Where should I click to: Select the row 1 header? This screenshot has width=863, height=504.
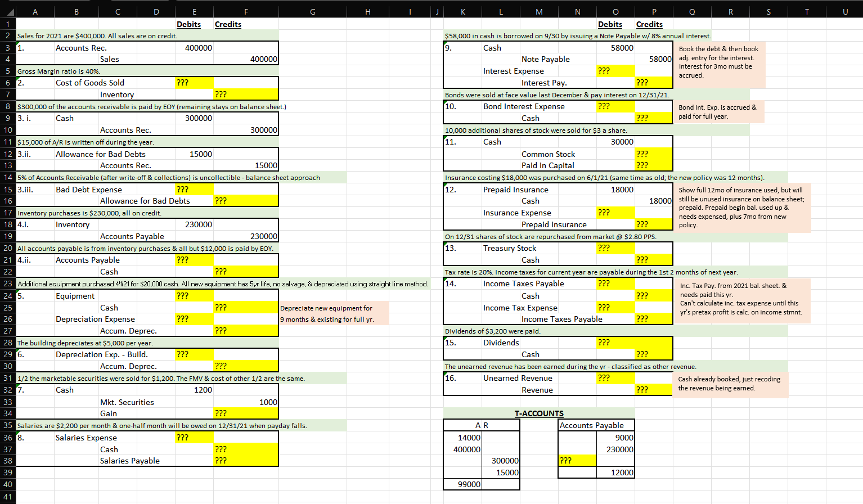coord(8,24)
